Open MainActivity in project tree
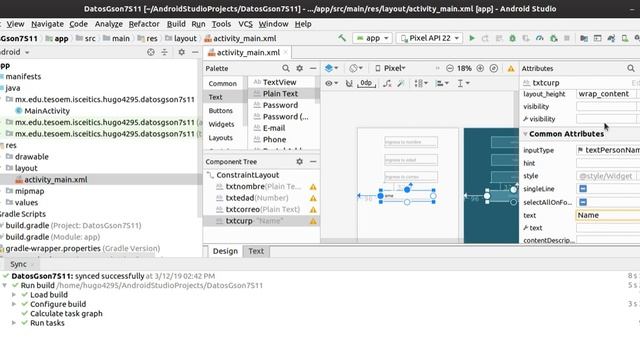This screenshot has width=640, height=360. click(x=47, y=111)
